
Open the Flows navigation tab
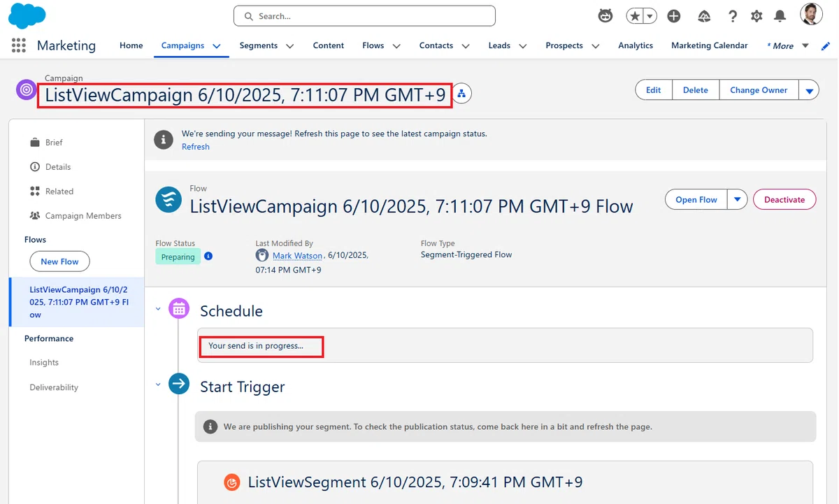[373, 45]
